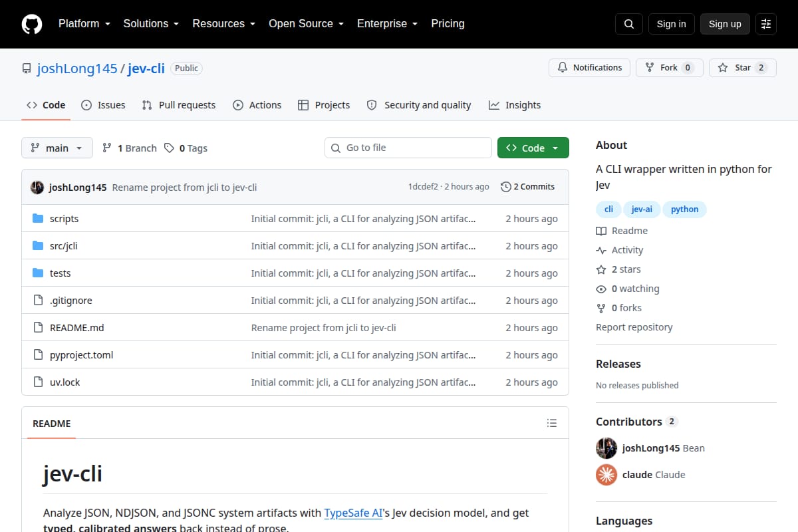Open the scripts folder
This screenshot has height=532, width=798.
[64, 219]
